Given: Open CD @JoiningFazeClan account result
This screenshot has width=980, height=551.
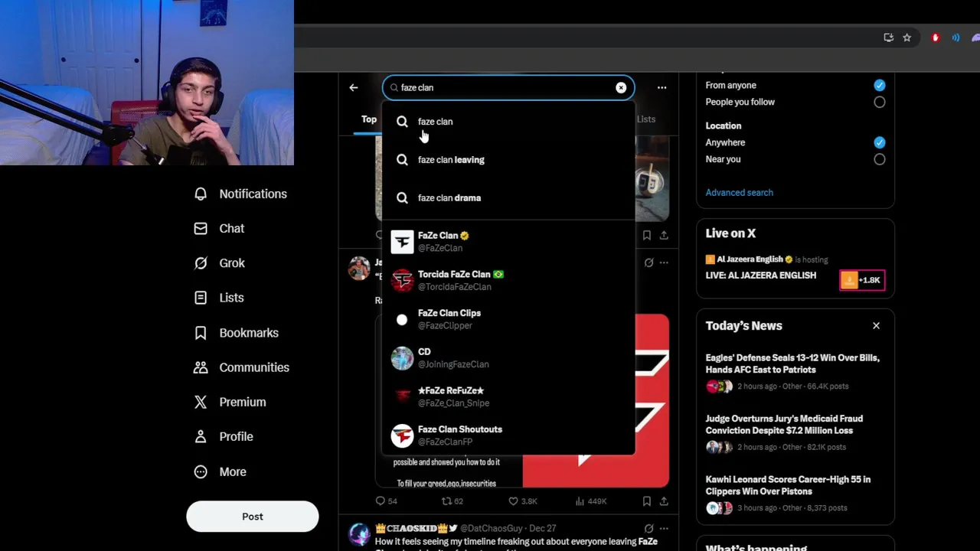Looking at the screenshot, I should pos(508,358).
